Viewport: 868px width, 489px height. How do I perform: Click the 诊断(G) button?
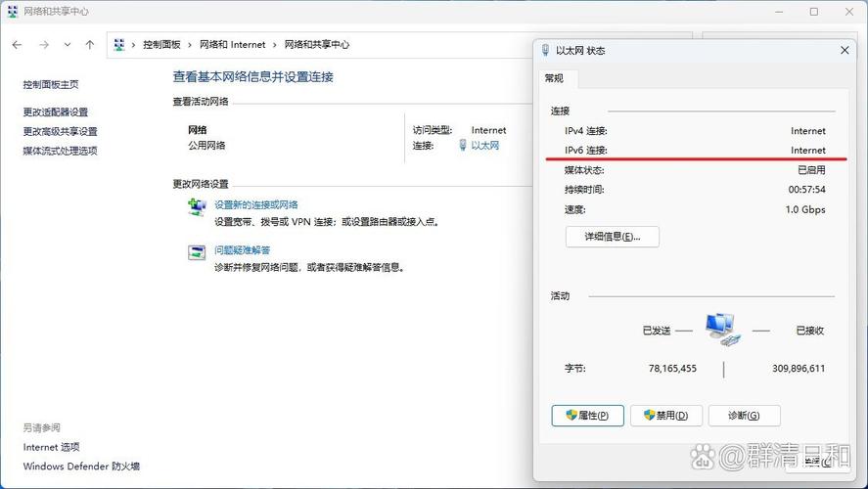tap(744, 416)
